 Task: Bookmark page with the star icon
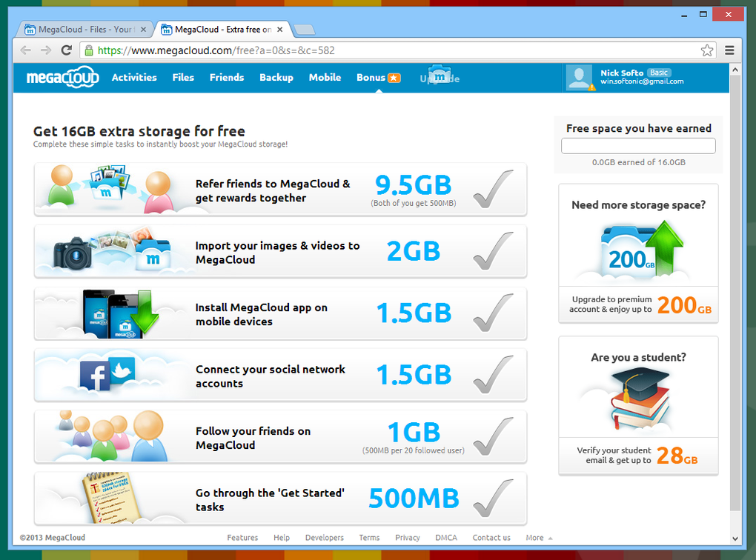pos(707,50)
